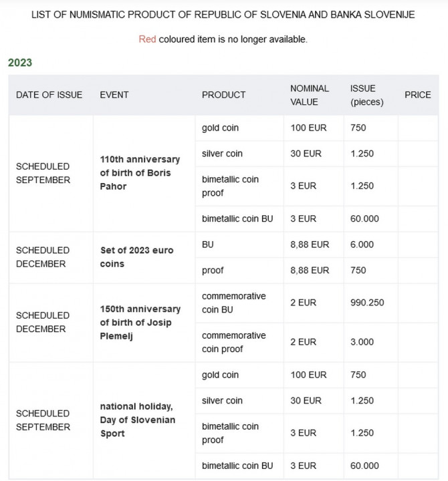The width and height of the screenshot is (448, 481).
Task: Click the Josip Plemelj 150th anniversary event
Action: [140, 323]
